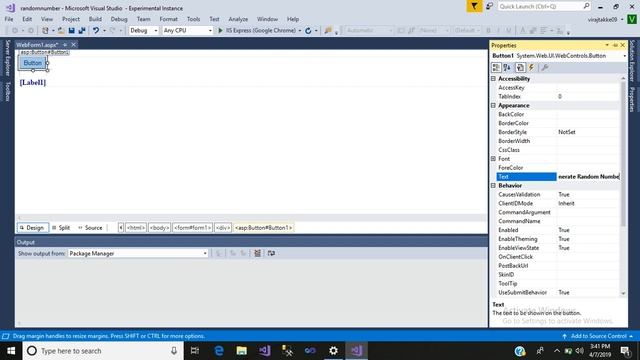The width and height of the screenshot is (640, 360).
Task: Open the Server Explorer side tab
Action: click(7, 58)
